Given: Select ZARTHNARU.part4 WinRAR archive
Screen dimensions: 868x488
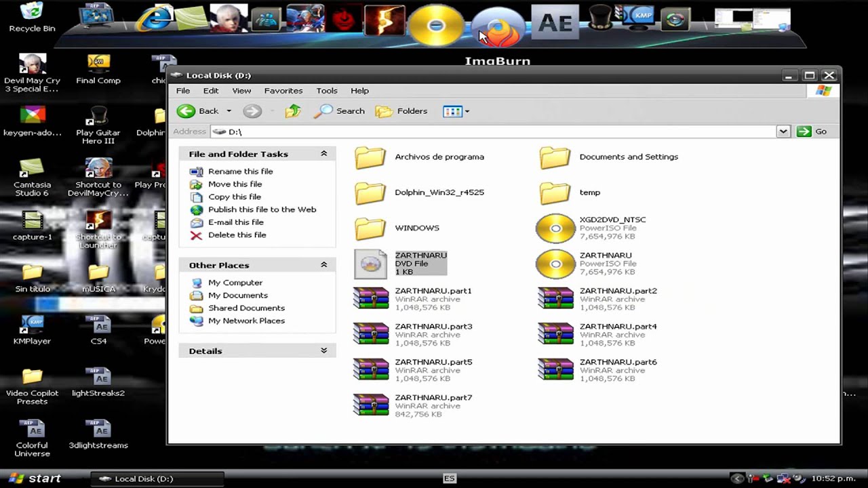Looking at the screenshot, I should 598,335.
